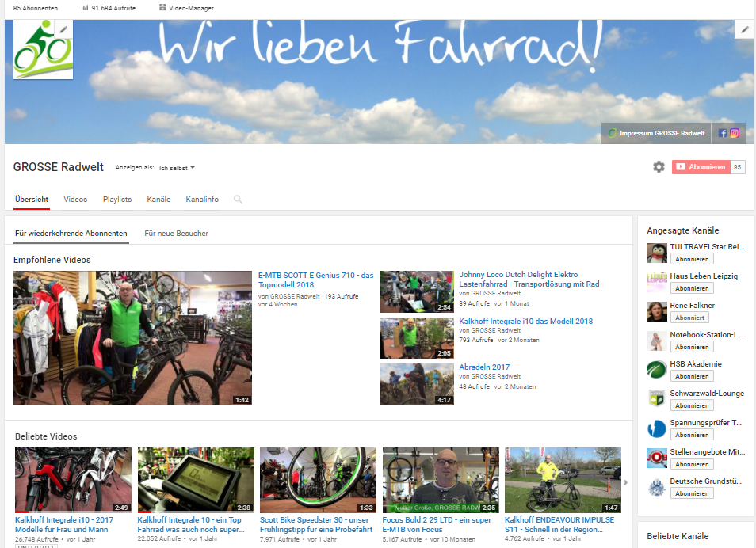Viewport: 756px width, 548px height.
Task: Subscribe to Haus Leben Leipzig channel
Action: (x=692, y=288)
